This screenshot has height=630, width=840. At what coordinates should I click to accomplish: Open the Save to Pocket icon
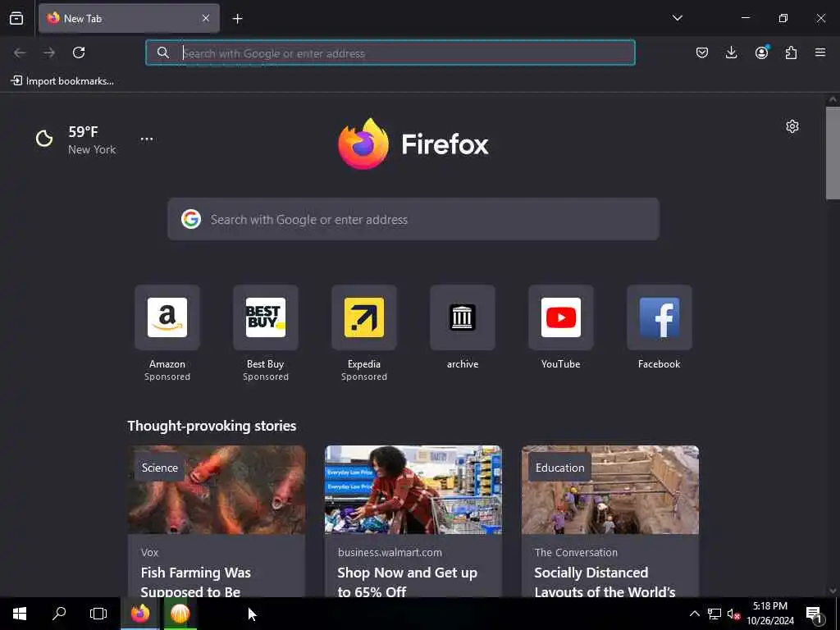tap(702, 52)
